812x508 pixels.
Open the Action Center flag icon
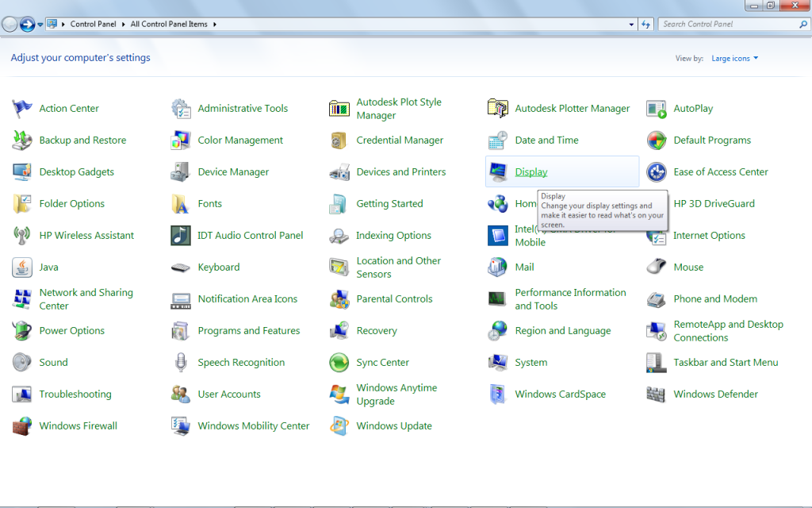pyautogui.click(x=21, y=108)
